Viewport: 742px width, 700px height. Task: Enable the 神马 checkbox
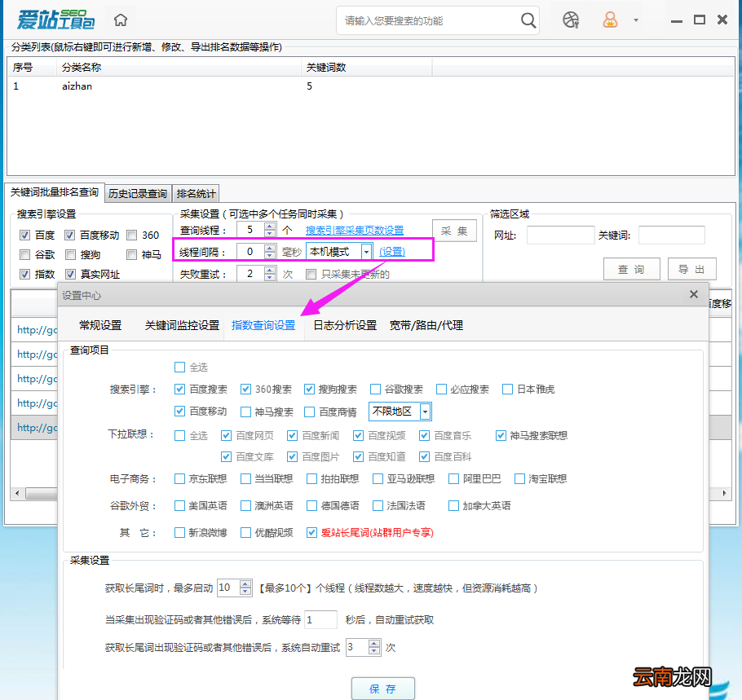[132, 255]
